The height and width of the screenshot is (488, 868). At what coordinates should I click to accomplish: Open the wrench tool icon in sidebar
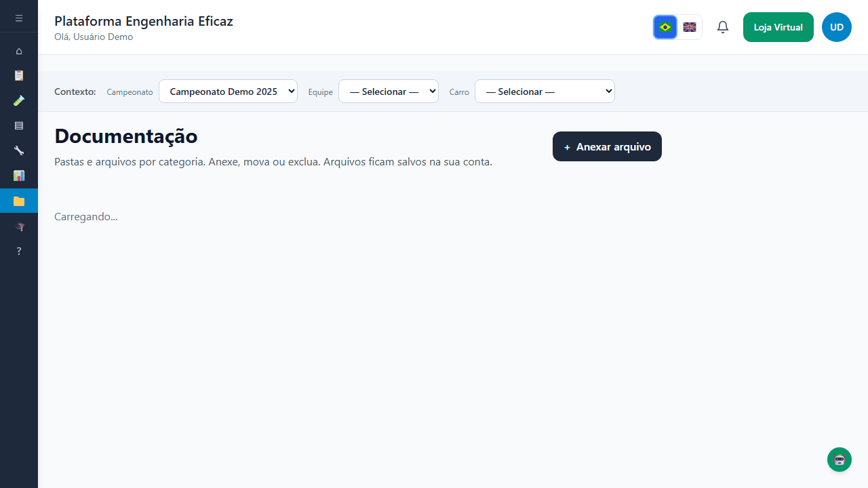(x=19, y=150)
